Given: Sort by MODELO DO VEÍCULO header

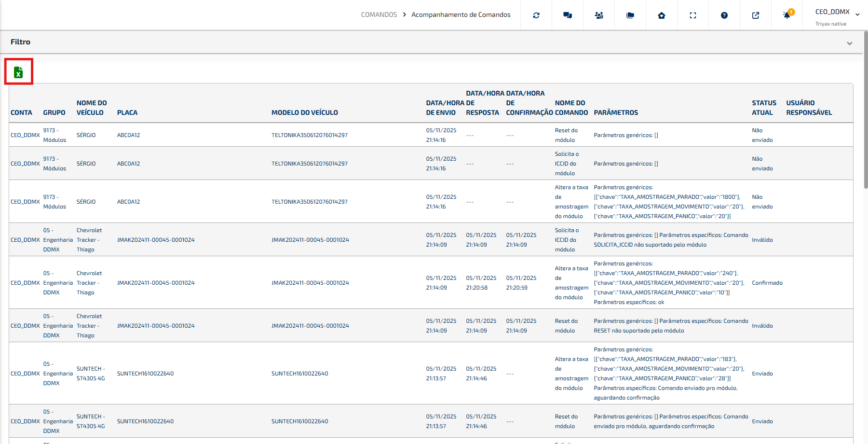Looking at the screenshot, I should [305, 112].
